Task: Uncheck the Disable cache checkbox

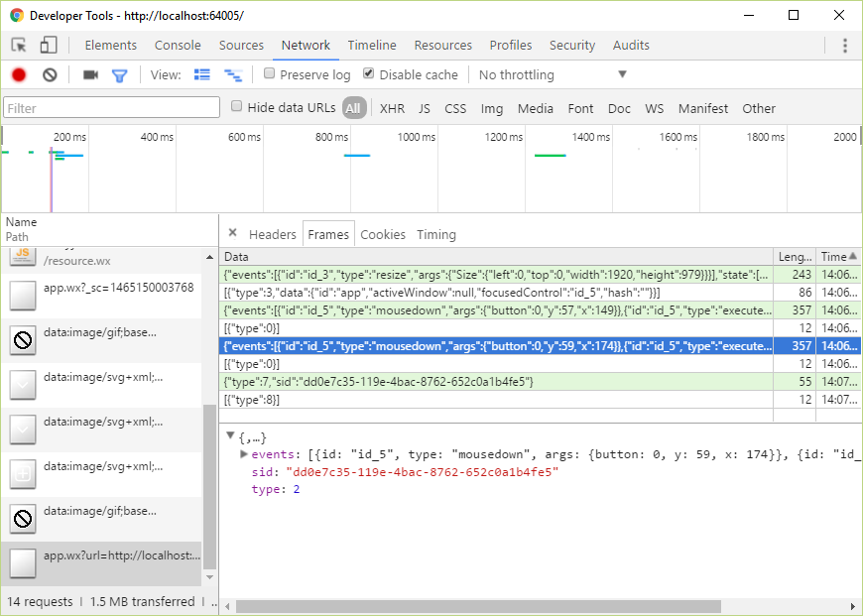Action: click(369, 73)
